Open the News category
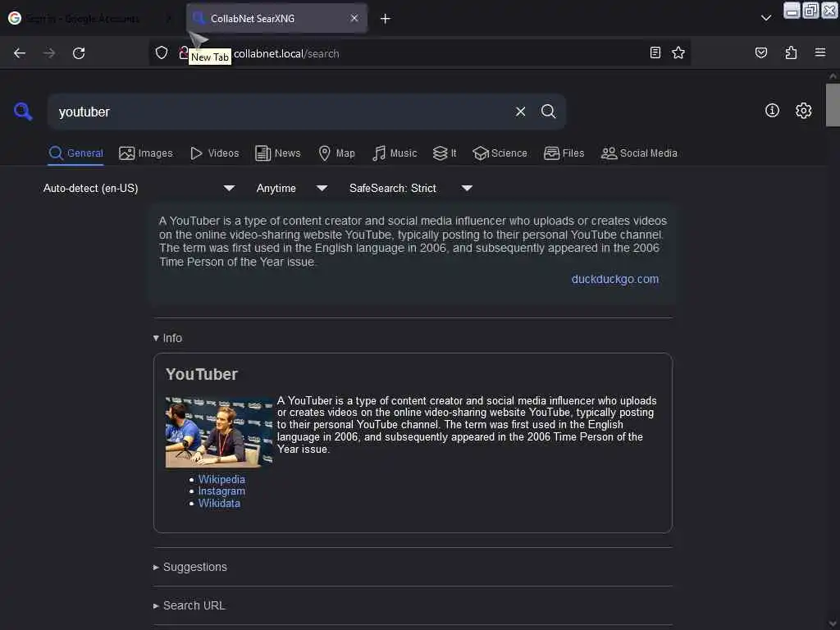The height and width of the screenshot is (630, 840). [278, 153]
